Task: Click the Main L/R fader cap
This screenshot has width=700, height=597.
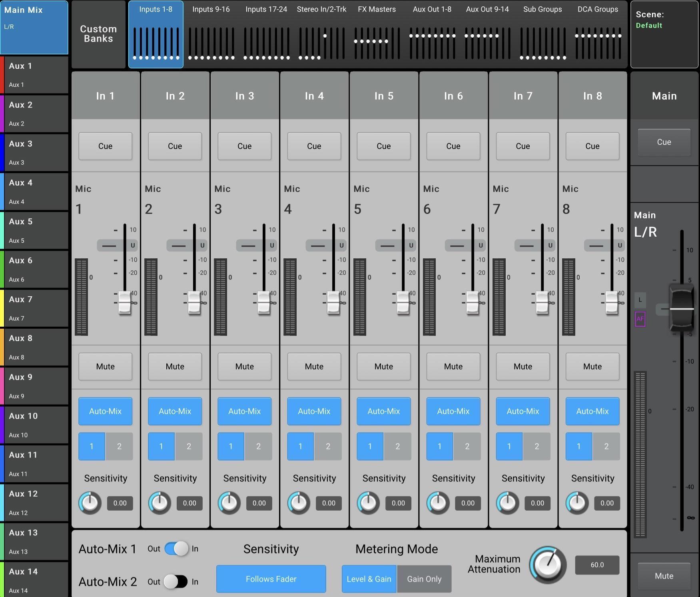Action: tap(681, 308)
